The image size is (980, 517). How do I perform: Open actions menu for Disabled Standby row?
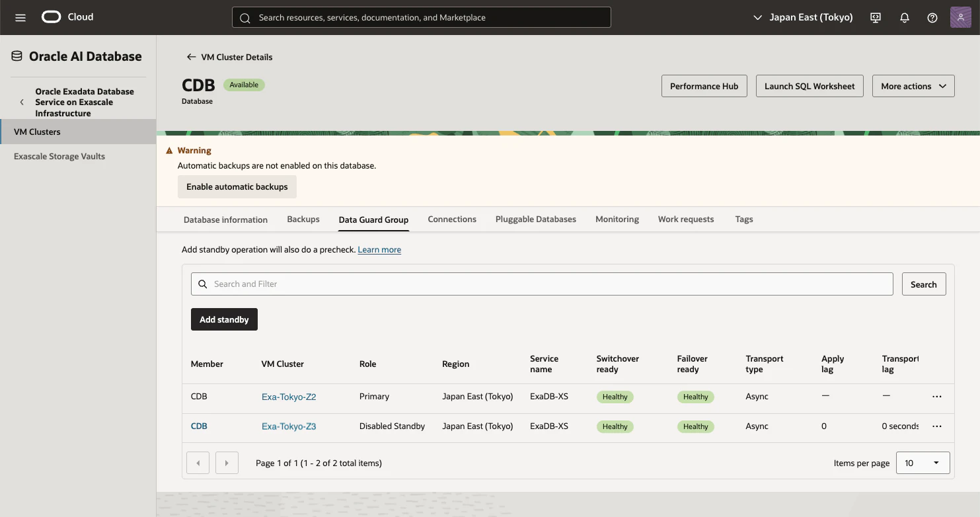coord(936,426)
